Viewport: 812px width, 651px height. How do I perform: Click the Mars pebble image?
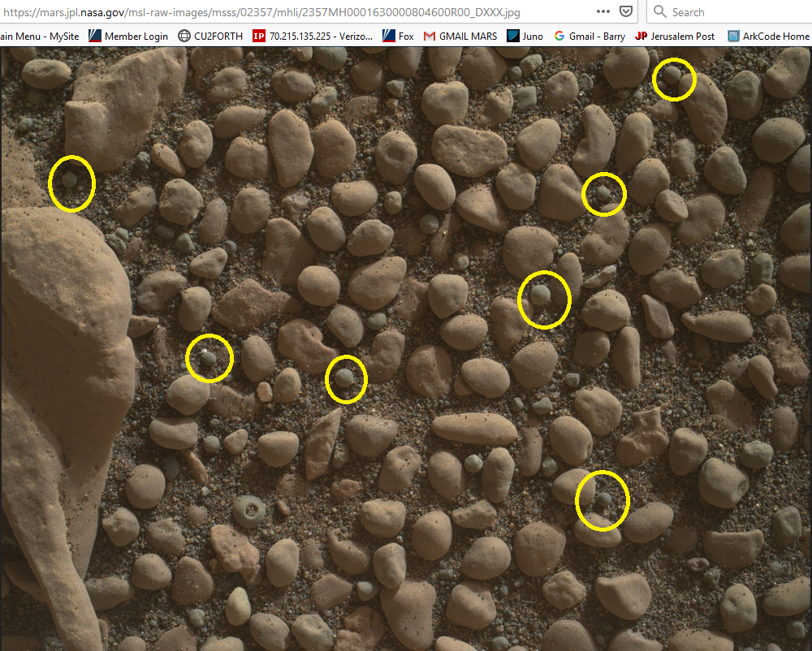point(406,349)
